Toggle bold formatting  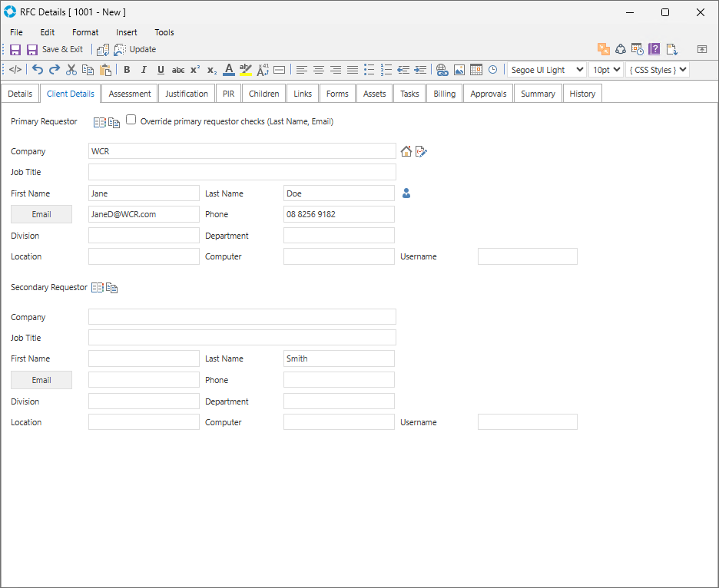127,70
